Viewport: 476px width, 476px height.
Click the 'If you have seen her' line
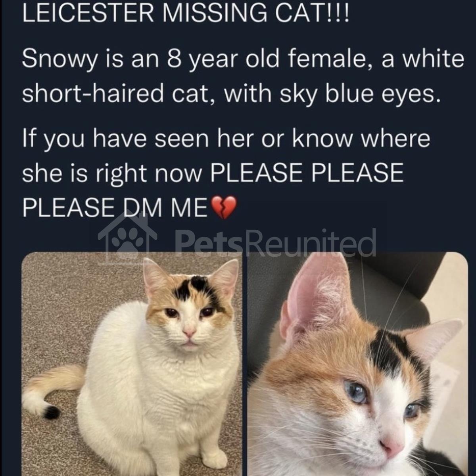coord(226,138)
